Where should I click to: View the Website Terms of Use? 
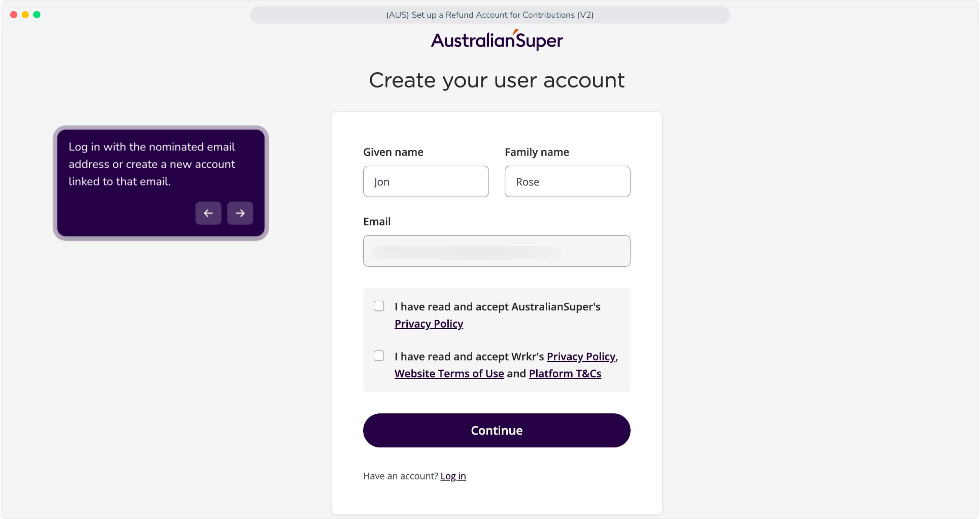point(449,374)
